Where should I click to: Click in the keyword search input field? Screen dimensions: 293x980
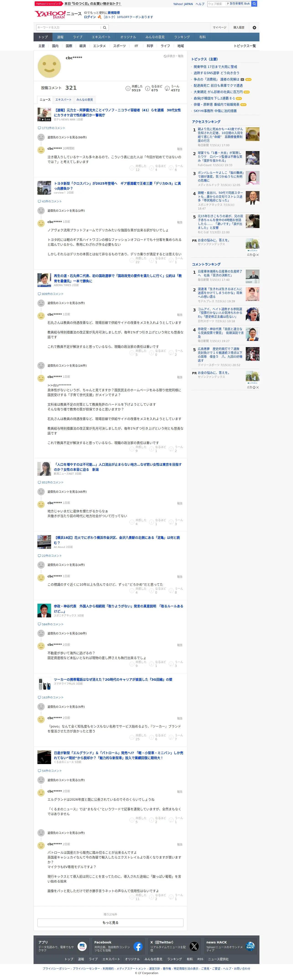[68, 27]
